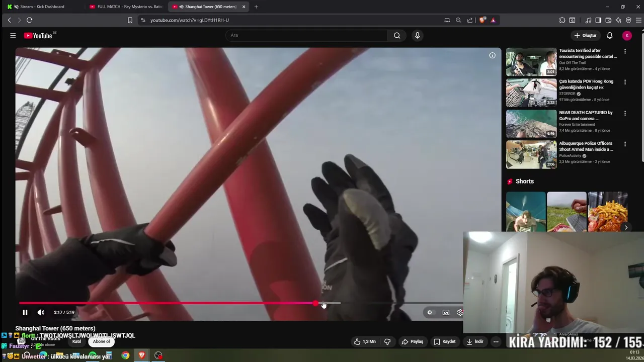The width and height of the screenshot is (644, 362).
Task: Open options for Hong Kong rooftop video
Action: coord(625,82)
